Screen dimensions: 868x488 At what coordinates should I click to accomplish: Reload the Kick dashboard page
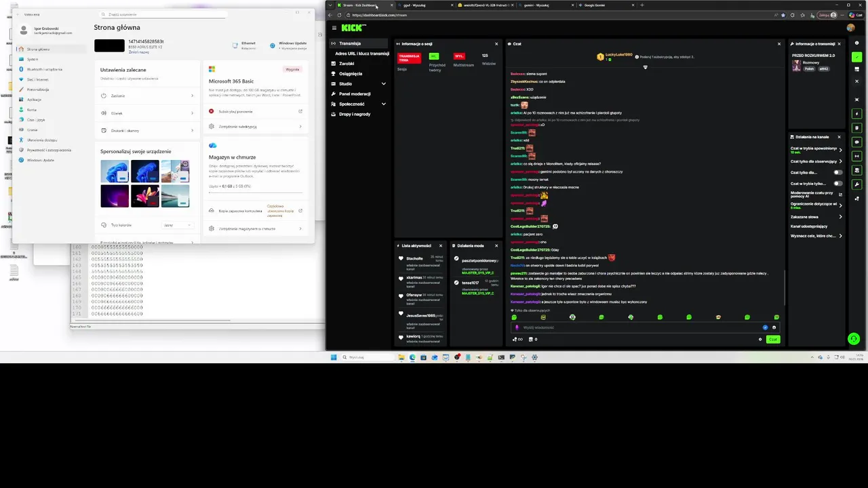coord(339,15)
